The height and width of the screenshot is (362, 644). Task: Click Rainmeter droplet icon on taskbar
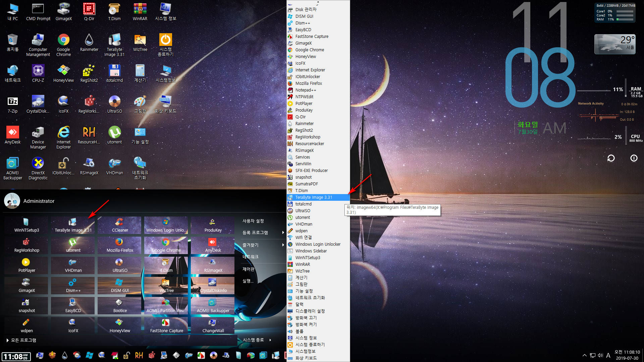pos(64,355)
